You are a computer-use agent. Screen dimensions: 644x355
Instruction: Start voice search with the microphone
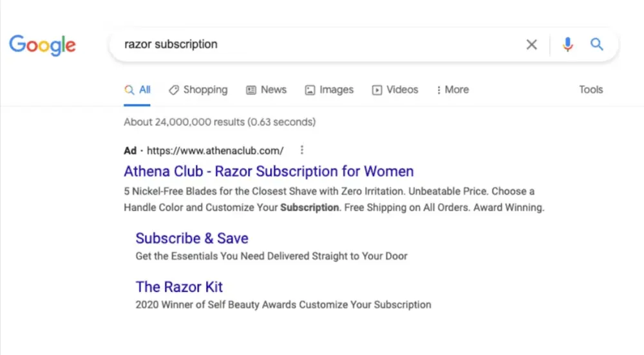point(567,44)
